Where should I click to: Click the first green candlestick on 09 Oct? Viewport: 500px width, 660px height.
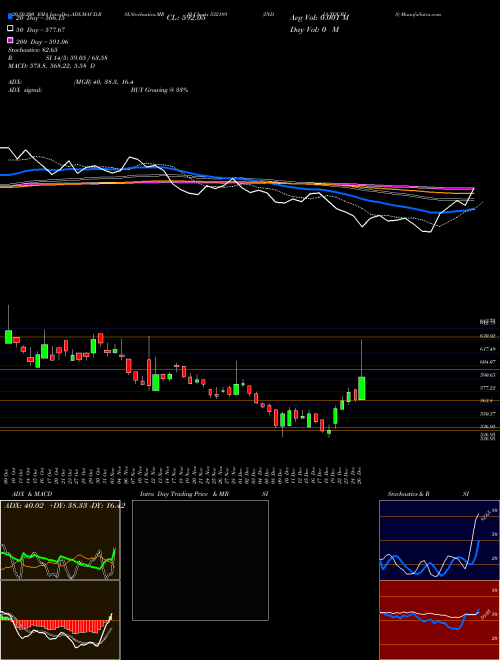point(8,337)
